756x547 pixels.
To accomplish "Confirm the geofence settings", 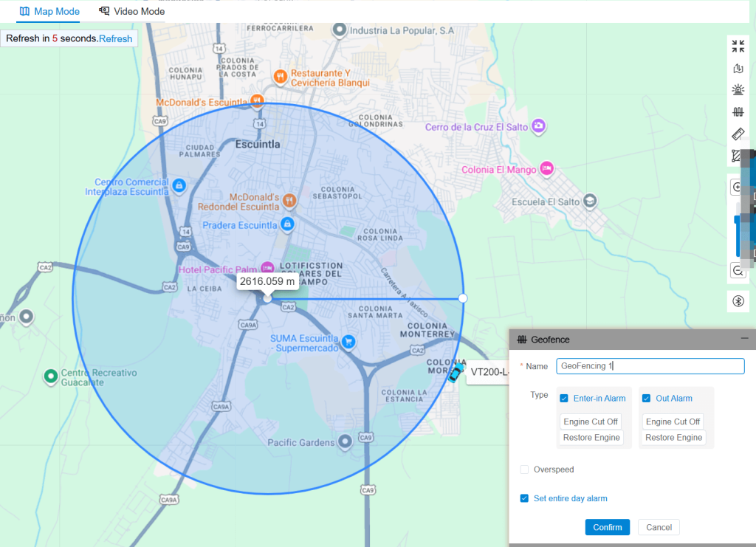I will tap(607, 527).
